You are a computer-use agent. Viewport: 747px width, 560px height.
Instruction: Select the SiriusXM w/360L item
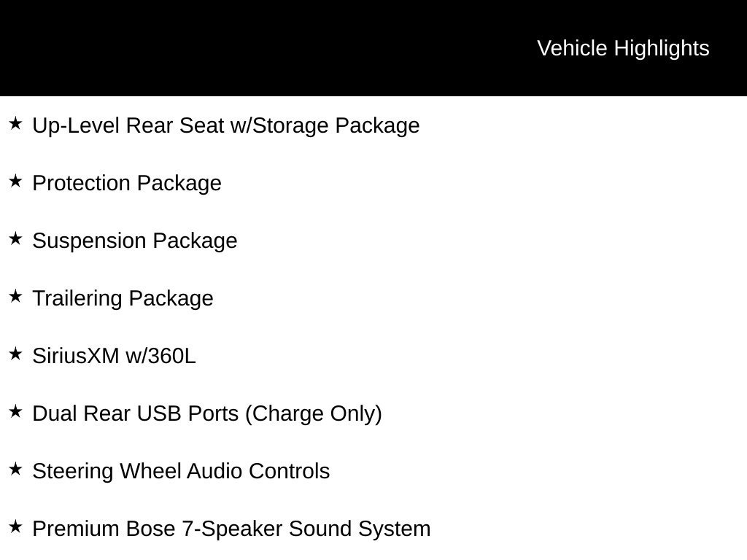[114, 356]
